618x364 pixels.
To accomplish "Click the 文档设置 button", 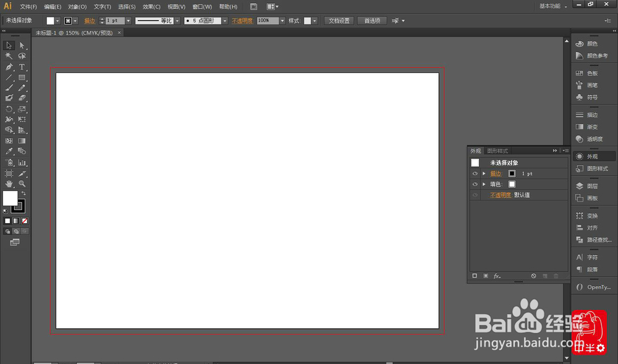I will click(x=339, y=21).
